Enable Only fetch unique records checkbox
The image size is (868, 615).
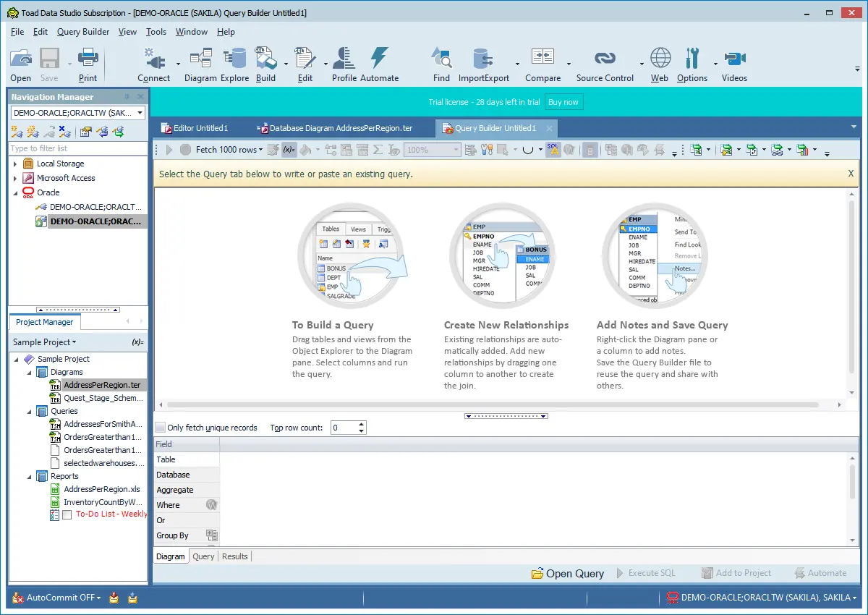click(x=161, y=428)
